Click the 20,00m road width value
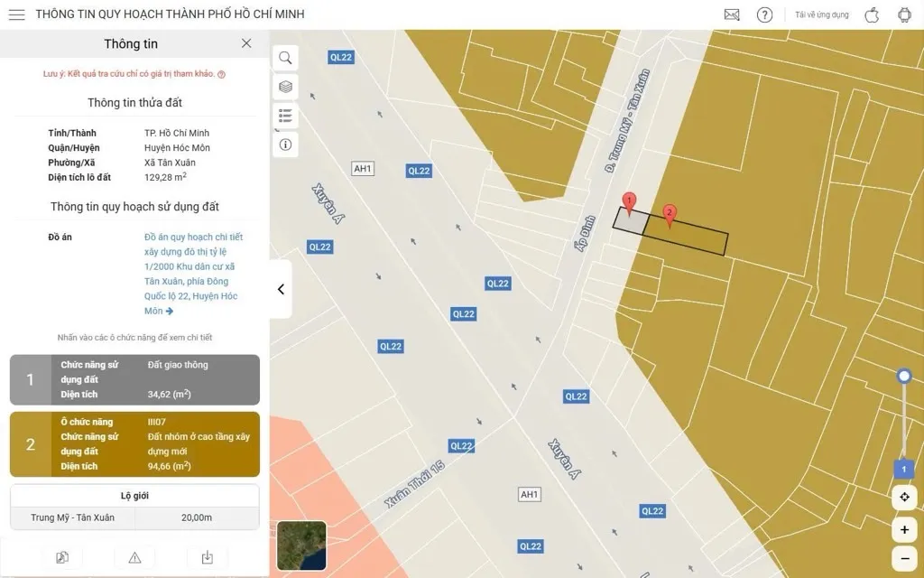Image resolution: width=924 pixels, height=578 pixels. [x=197, y=517]
